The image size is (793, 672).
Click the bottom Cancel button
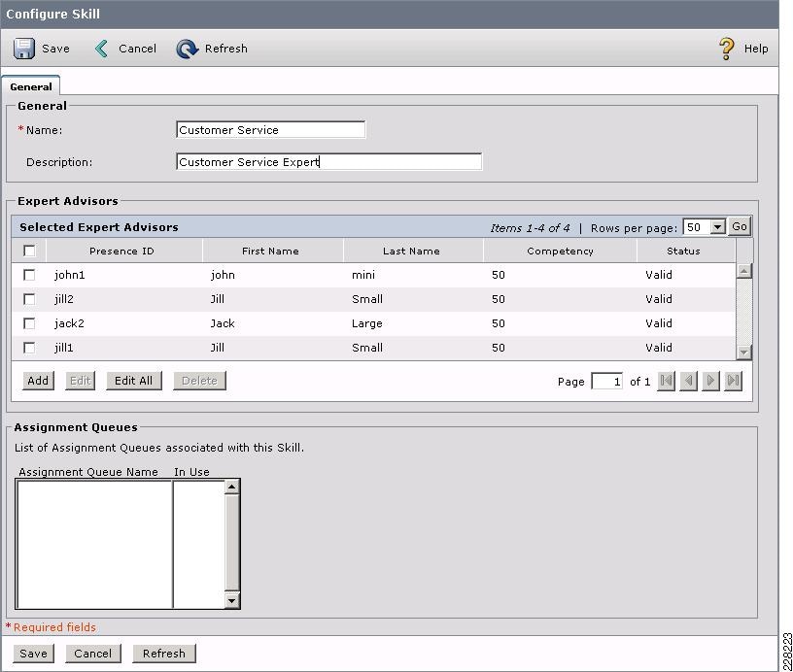93,654
